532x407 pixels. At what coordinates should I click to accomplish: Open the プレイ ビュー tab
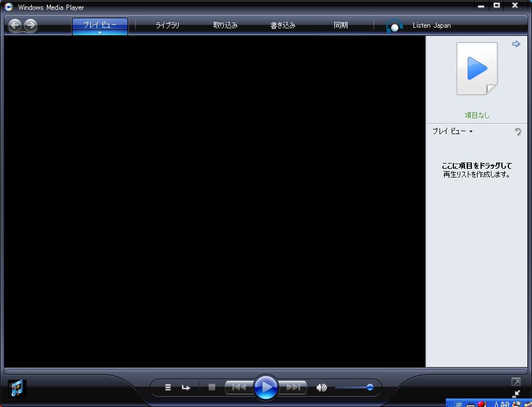click(99, 25)
